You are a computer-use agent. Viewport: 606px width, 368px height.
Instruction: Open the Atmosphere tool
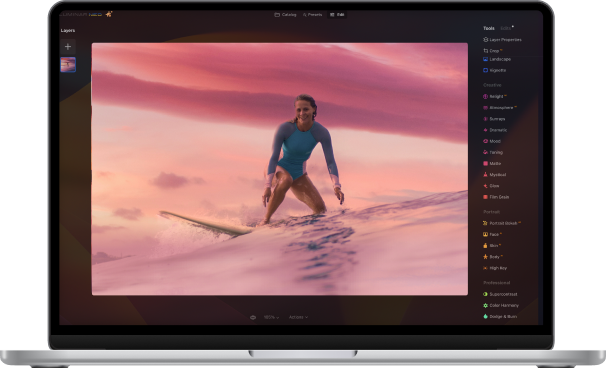tap(500, 107)
